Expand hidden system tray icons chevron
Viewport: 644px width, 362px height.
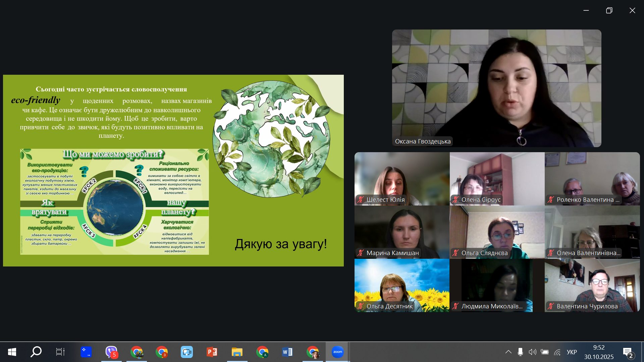(x=508, y=352)
